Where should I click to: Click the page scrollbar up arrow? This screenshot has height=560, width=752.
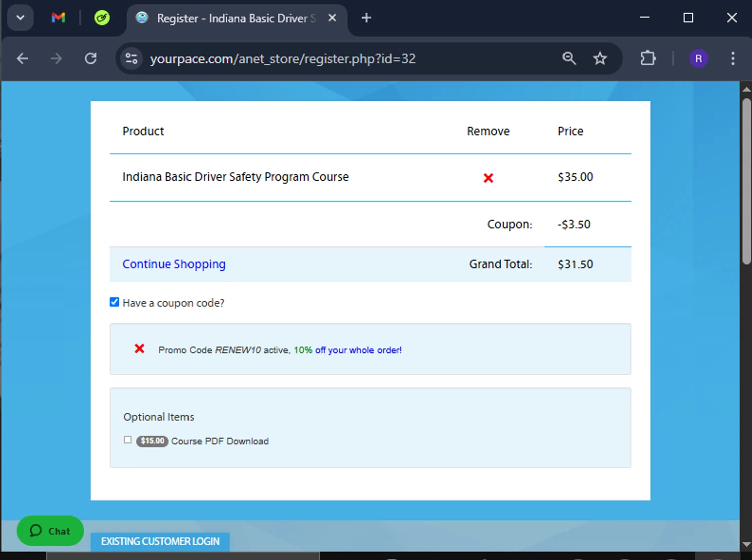click(x=746, y=89)
